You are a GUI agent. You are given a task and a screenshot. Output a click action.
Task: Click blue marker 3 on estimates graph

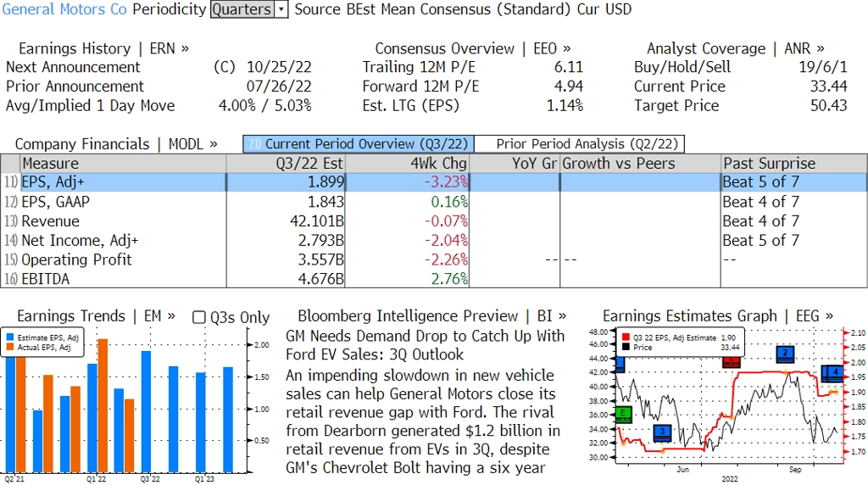pos(662,432)
